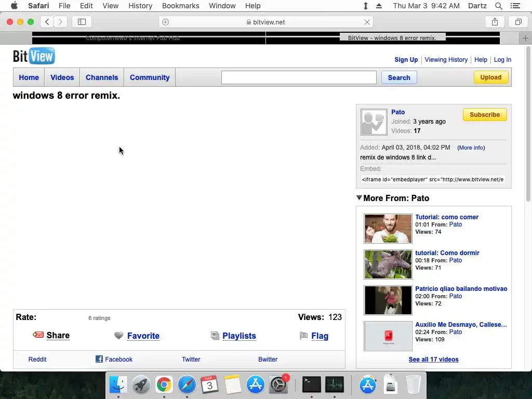Open the History menu
The height and width of the screenshot is (399, 532).
pos(140,6)
